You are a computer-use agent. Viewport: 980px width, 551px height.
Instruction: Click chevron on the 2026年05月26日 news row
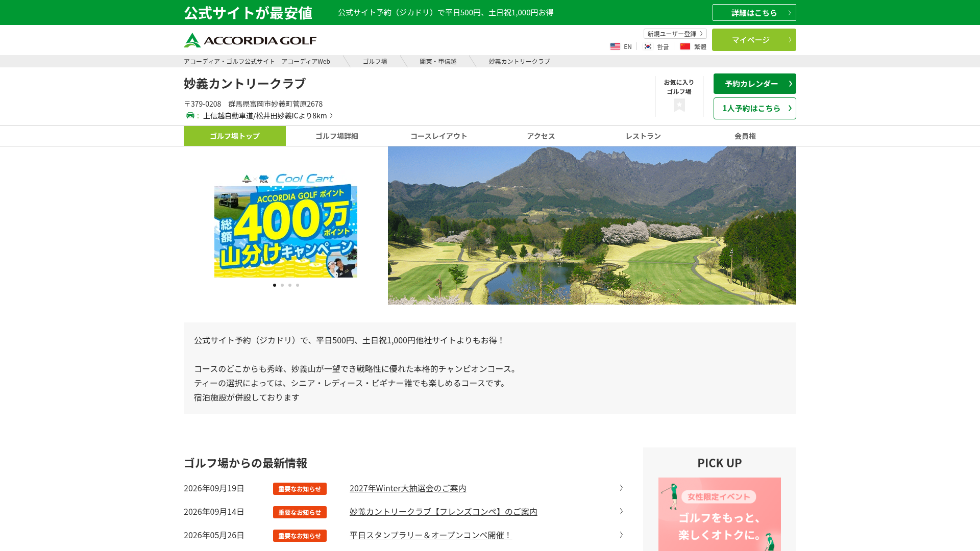[621, 535]
